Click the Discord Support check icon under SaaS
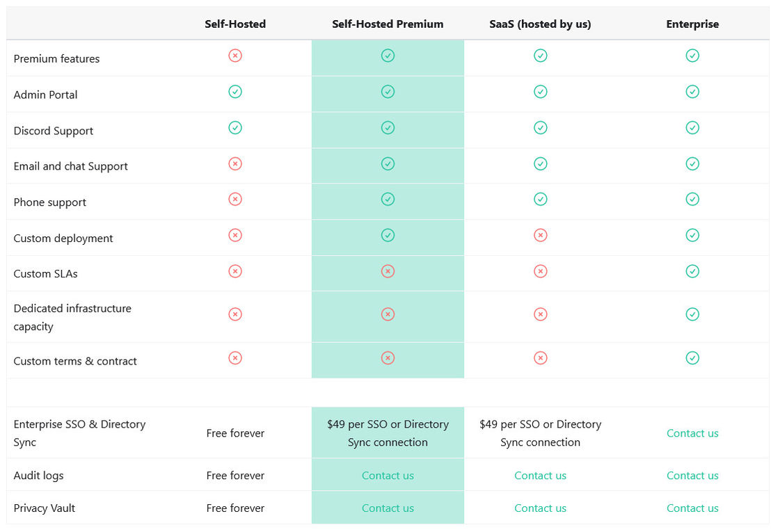 [x=541, y=128]
